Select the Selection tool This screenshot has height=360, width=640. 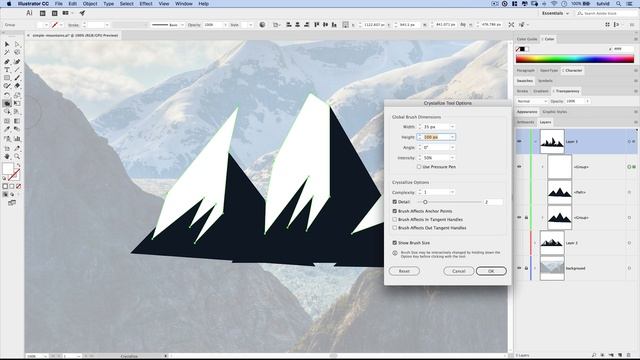7,44
